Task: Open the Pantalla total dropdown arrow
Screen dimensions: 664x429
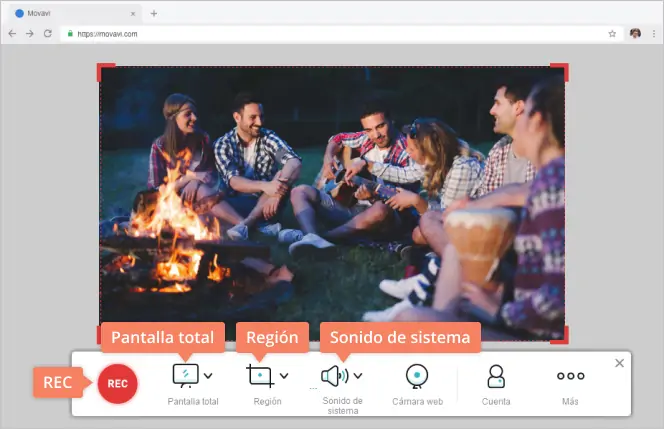Action: click(208, 376)
